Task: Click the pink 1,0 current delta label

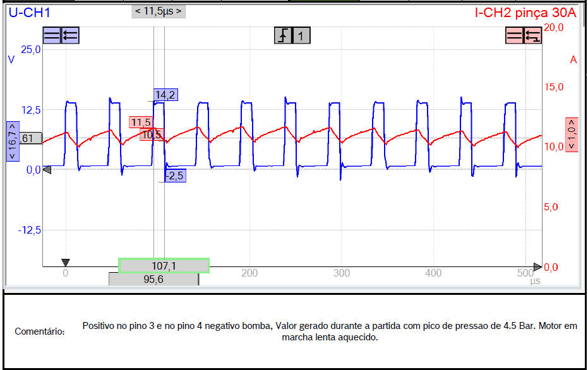Action: (572, 134)
